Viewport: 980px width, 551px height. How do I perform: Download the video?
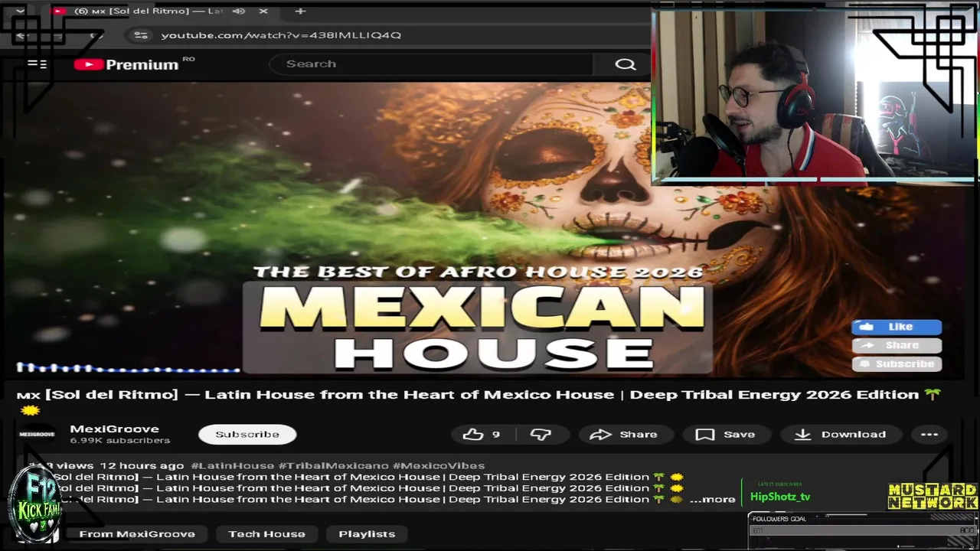point(840,435)
